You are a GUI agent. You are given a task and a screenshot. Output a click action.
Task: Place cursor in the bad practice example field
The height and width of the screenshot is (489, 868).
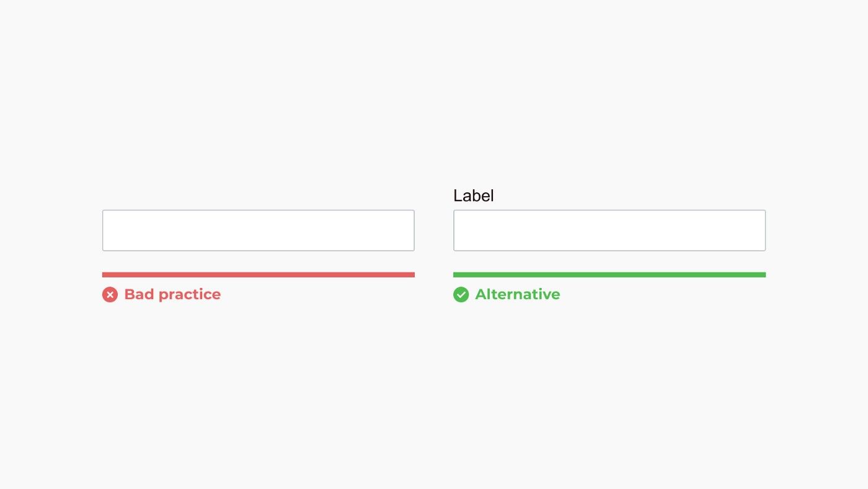[x=259, y=230]
